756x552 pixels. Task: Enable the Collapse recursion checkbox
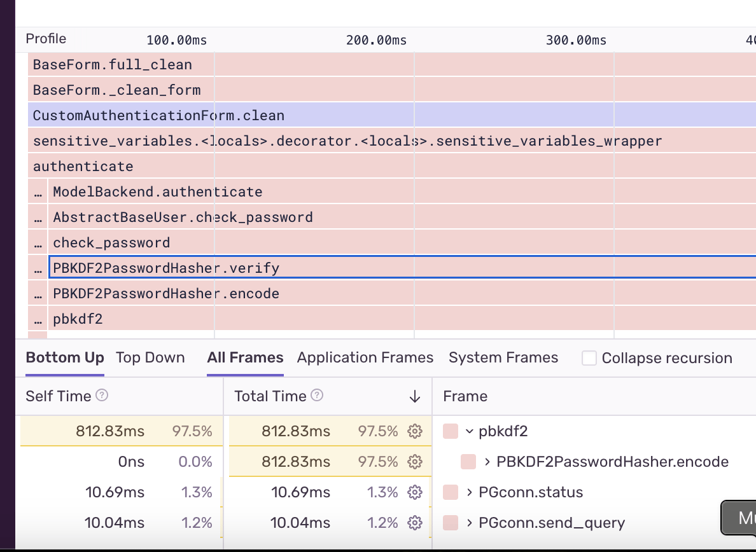[x=589, y=358]
